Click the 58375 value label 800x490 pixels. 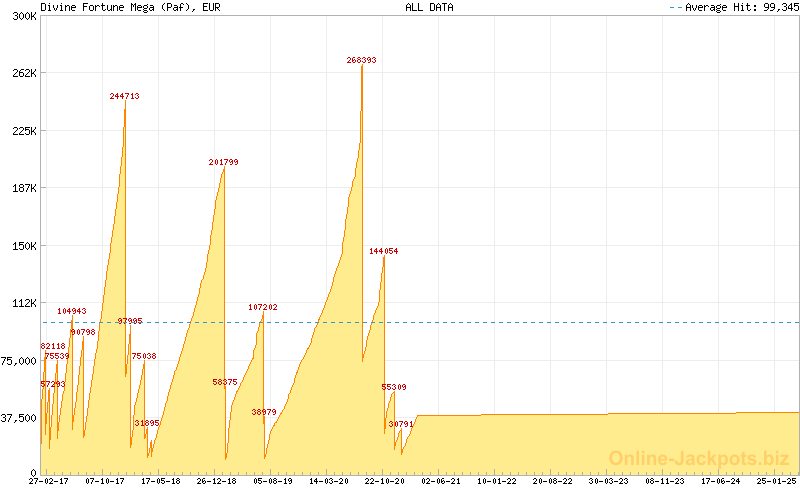[225, 382]
